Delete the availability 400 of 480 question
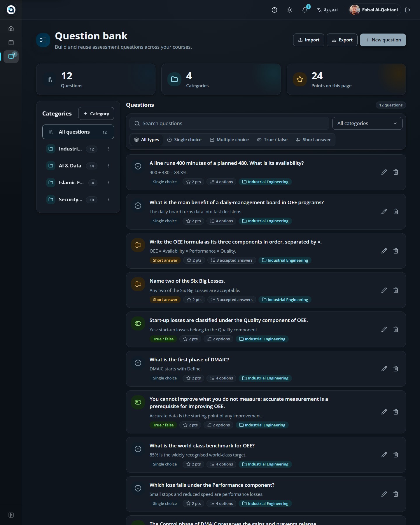This screenshot has width=420, height=525. pyautogui.click(x=396, y=172)
